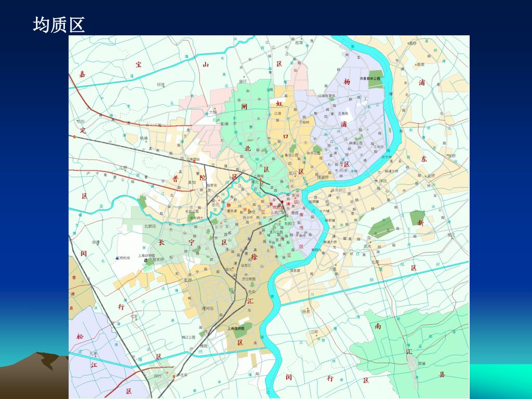Click the 共青森林公园 label on the map

pos(370,78)
